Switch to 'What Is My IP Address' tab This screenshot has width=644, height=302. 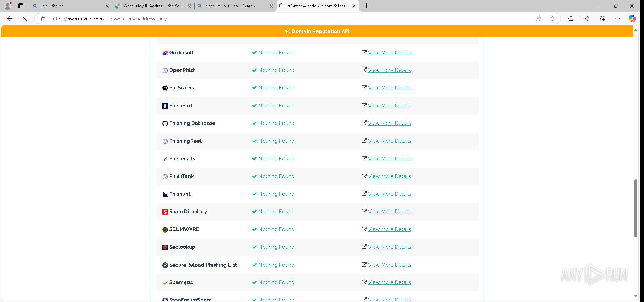(153, 6)
